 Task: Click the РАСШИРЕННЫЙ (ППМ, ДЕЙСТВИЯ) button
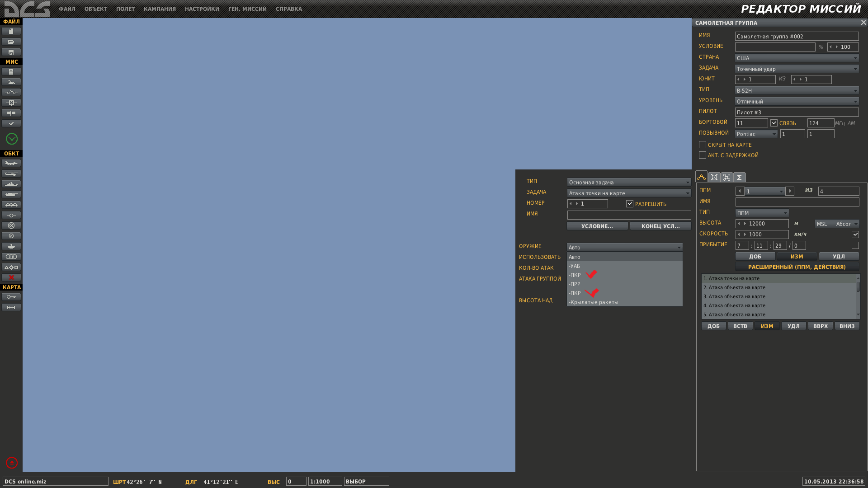(x=797, y=267)
